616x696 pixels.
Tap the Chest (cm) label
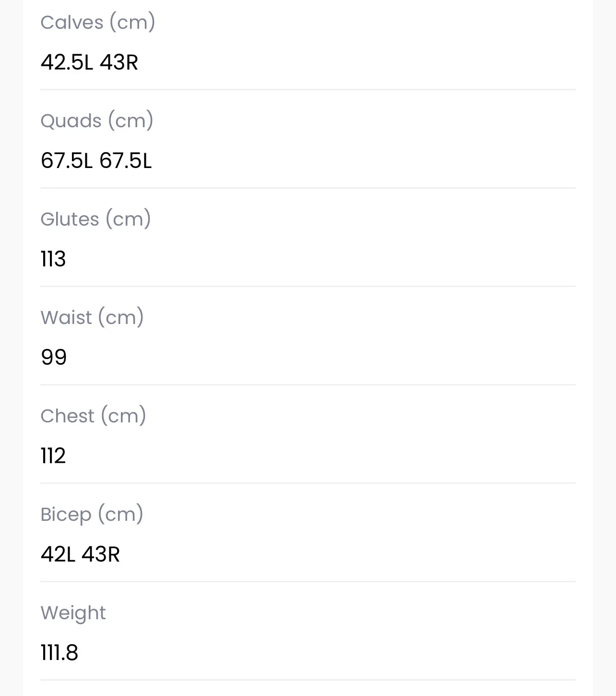tap(94, 416)
